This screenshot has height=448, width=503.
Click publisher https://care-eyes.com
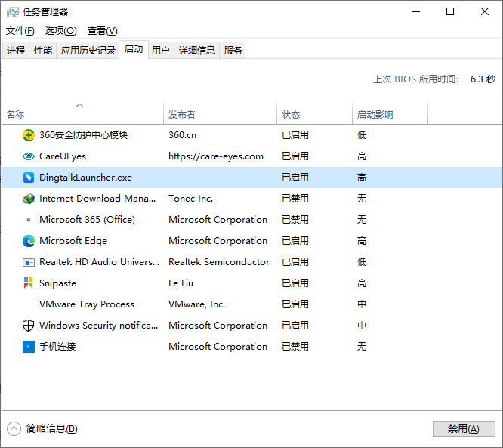pos(216,156)
